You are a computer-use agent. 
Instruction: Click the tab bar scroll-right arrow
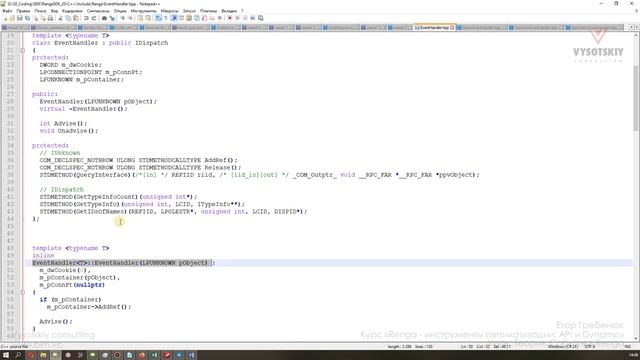coord(636,27)
